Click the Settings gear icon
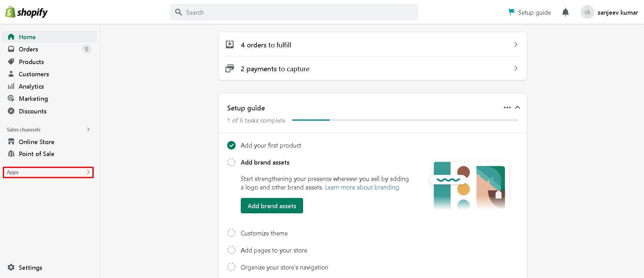This screenshot has height=278, width=644. point(11,267)
